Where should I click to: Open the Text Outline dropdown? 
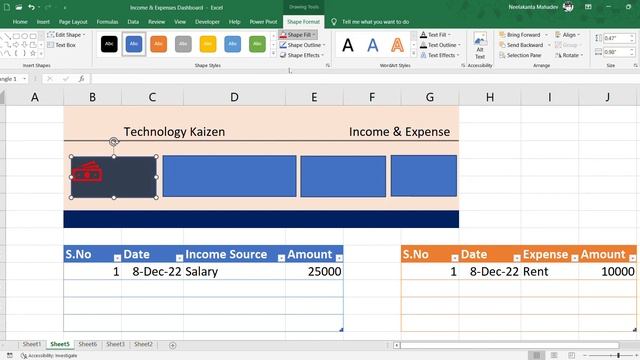tap(440, 45)
